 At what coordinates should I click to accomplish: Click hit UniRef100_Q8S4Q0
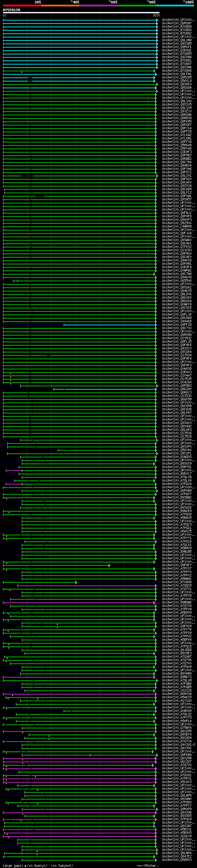point(177,426)
